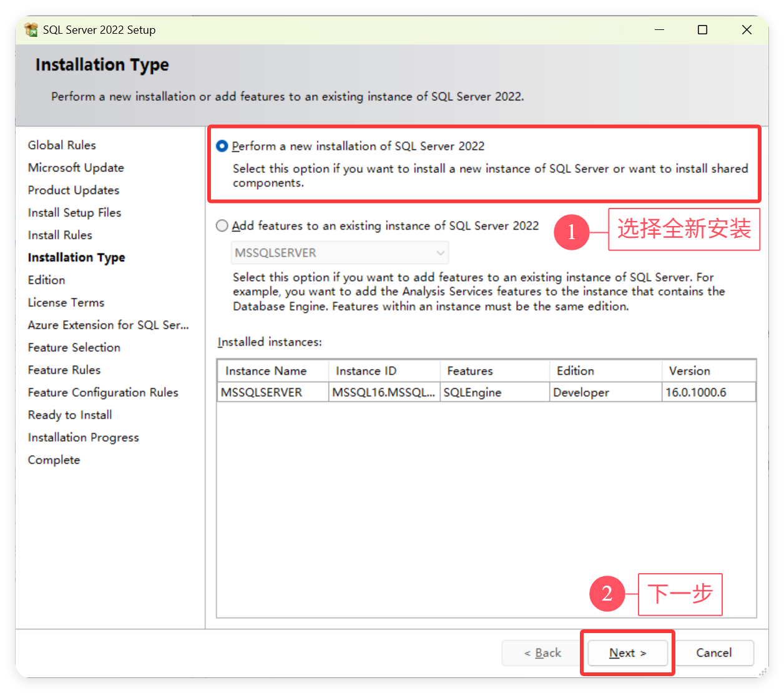Open the MSSQLSERVER instance dropdown

pos(340,253)
